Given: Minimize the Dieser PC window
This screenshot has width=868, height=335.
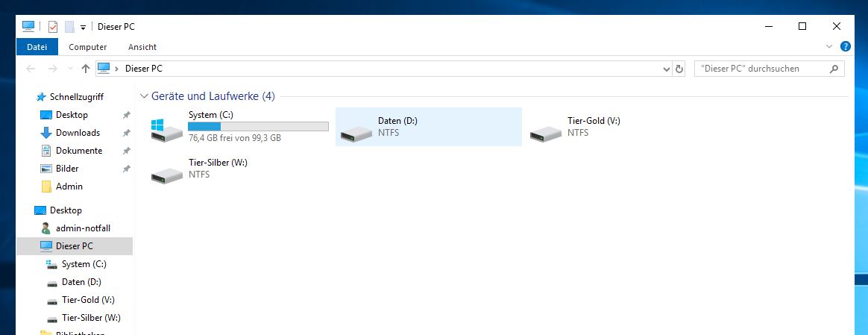Looking at the screenshot, I should click(x=768, y=26).
